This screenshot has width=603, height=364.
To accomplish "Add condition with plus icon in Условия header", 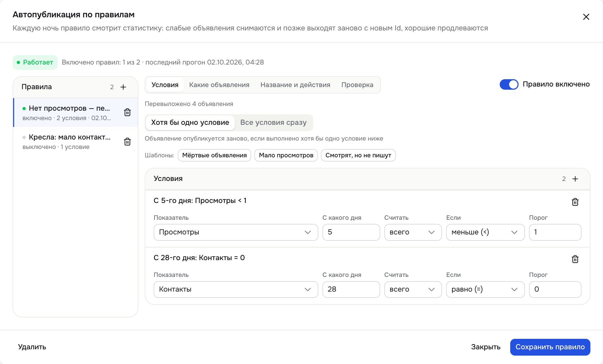I will tap(575, 179).
